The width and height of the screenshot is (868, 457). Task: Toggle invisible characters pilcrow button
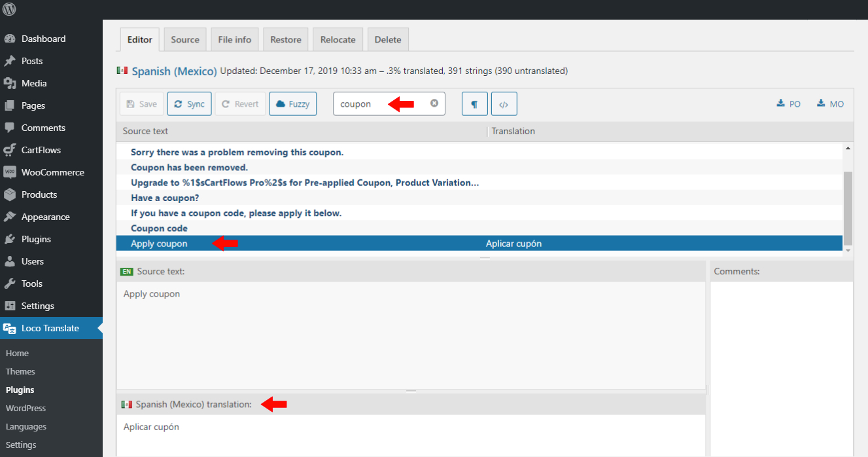[x=474, y=104]
